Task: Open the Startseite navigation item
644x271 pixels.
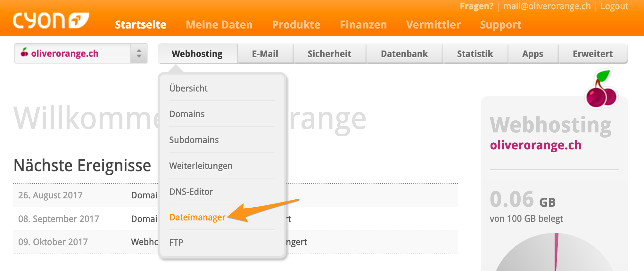Action: 141,25
